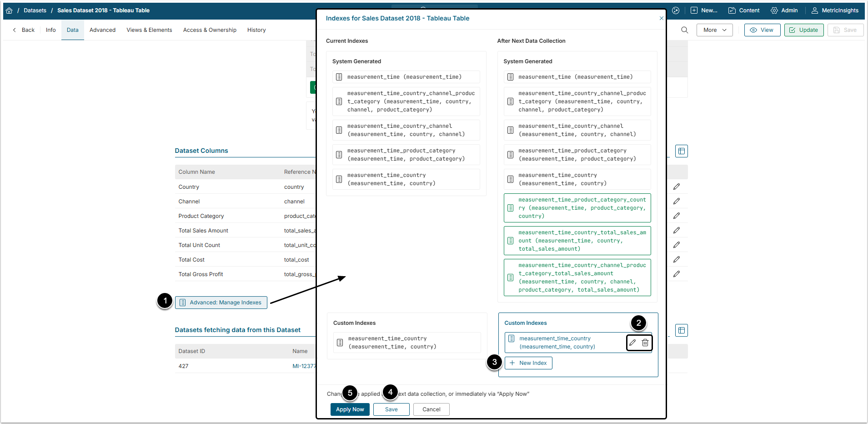Close the Indexes dialog with X
Screen dimensions: 868x424
661,18
